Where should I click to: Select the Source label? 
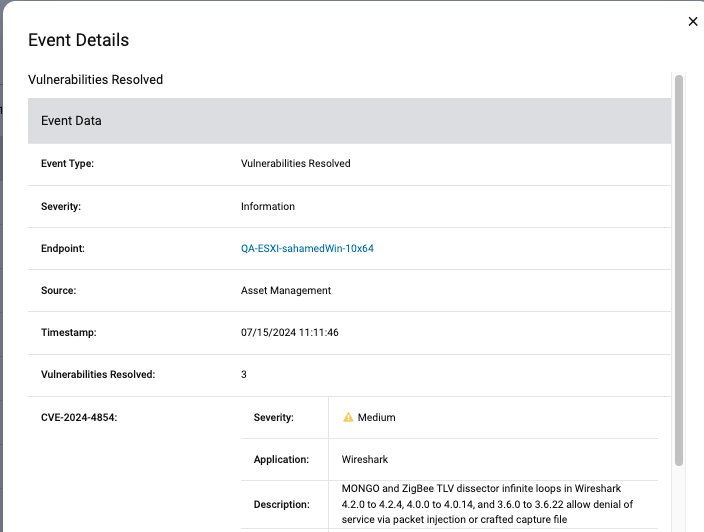pos(58,290)
